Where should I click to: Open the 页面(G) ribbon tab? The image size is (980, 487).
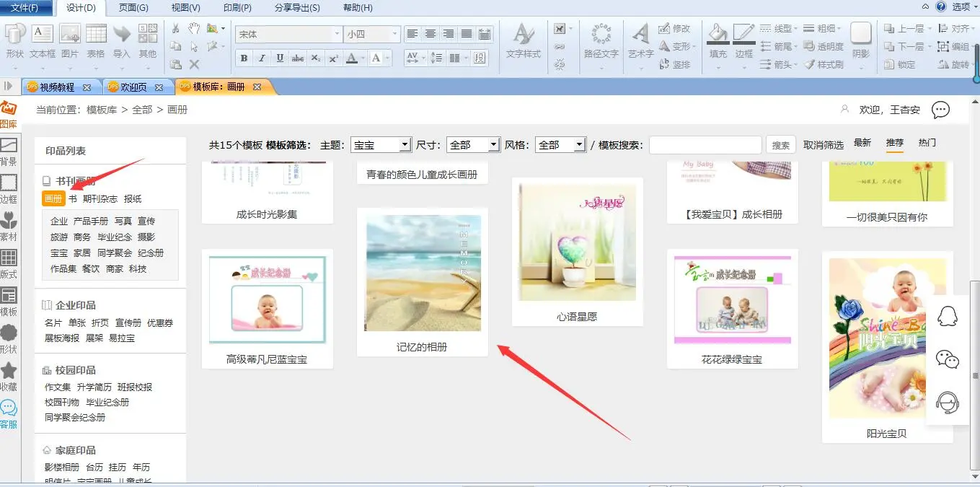pyautogui.click(x=133, y=8)
